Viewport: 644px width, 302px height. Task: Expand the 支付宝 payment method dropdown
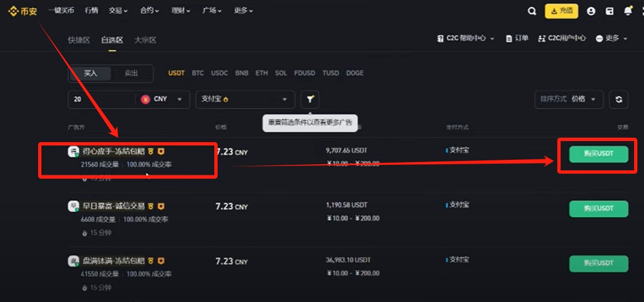244,99
